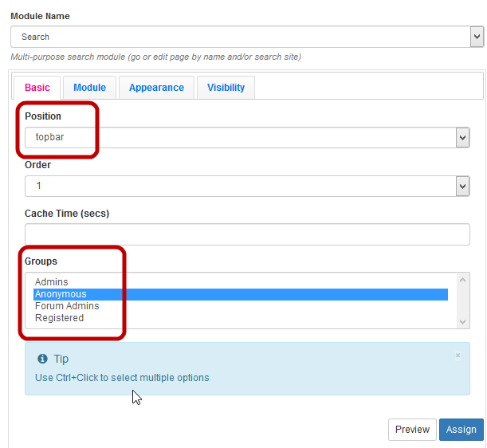487x448 pixels.
Task: Open the Visibility tab
Action: [226, 88]
